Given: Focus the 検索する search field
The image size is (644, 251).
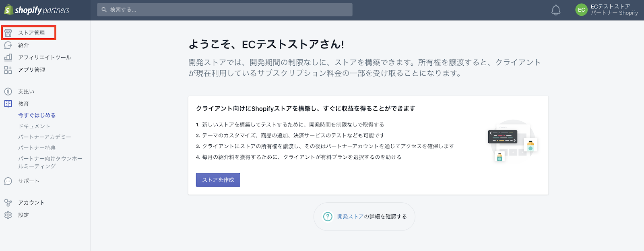Looking at the screenshot, I should [225, 10].
